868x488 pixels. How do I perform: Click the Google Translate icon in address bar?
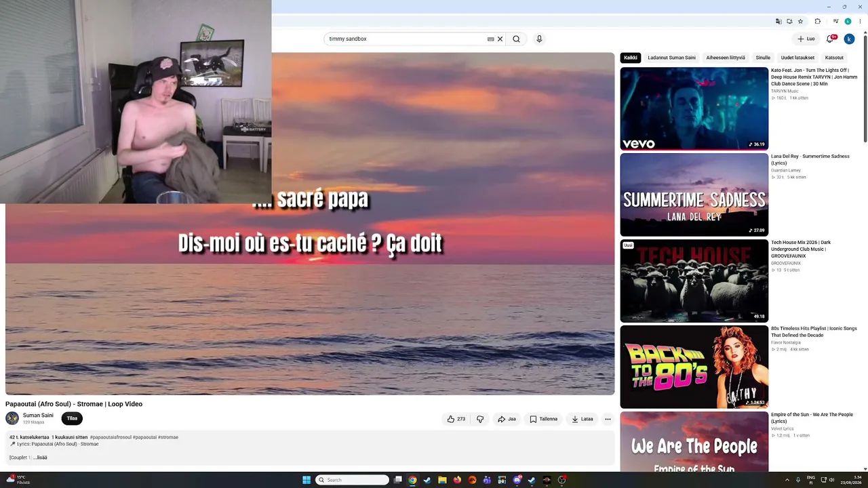778,22
